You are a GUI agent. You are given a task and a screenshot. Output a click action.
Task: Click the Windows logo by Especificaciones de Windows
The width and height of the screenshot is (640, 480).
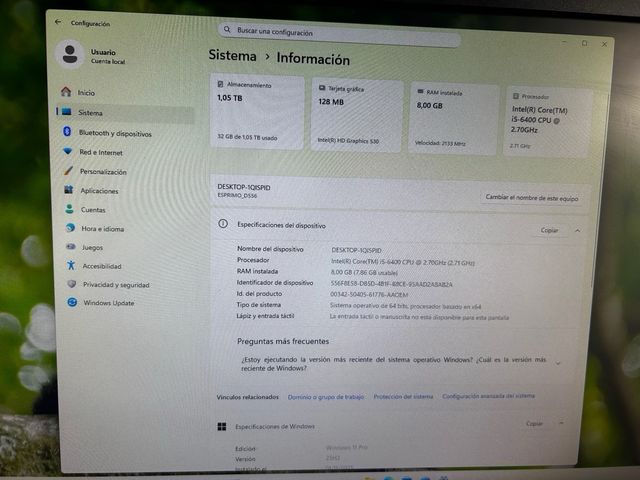point(222,427)
